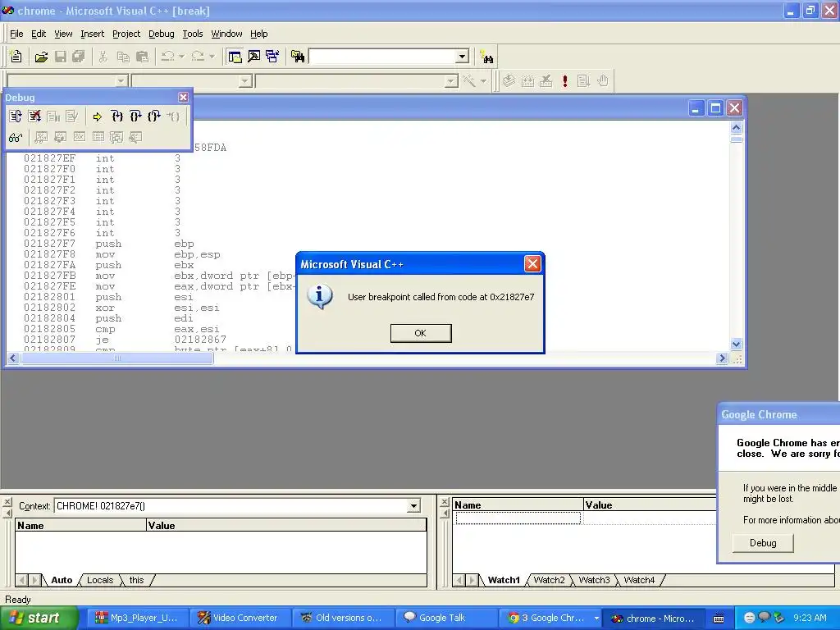
Task: Open the Find combo box dropdown arrow
Action: [463, 57]
